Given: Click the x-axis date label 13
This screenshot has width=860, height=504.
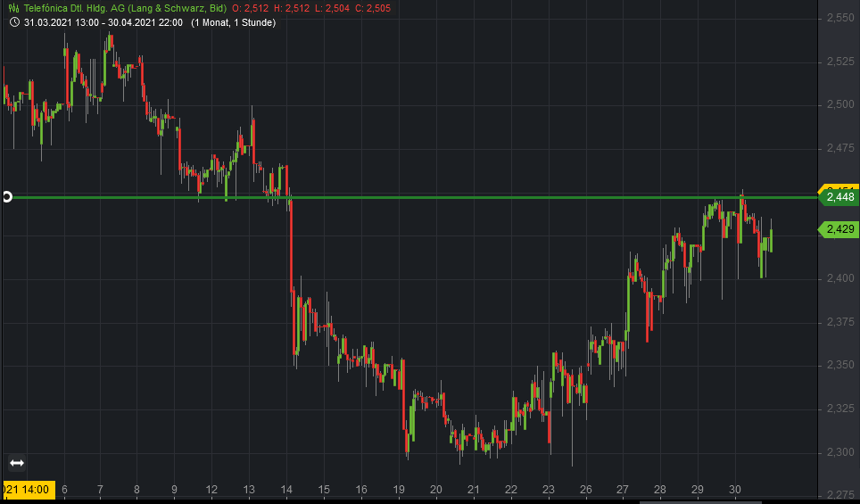Looking at the screenshot, I should 249,490.
